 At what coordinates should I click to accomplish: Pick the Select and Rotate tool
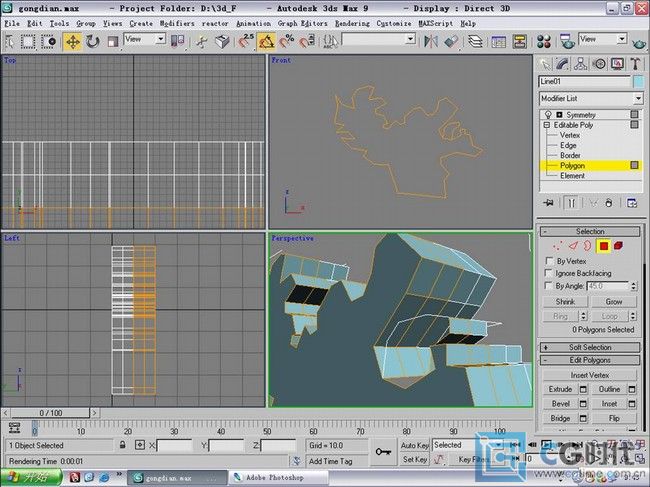93,41
